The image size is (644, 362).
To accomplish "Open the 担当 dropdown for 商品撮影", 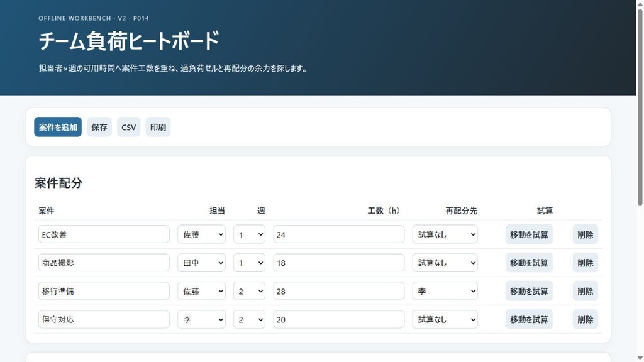I will click(x=202, y=263).
